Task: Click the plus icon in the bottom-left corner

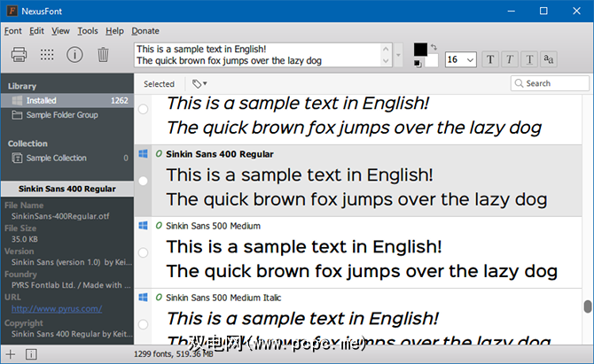Action: tap(12, 354)
